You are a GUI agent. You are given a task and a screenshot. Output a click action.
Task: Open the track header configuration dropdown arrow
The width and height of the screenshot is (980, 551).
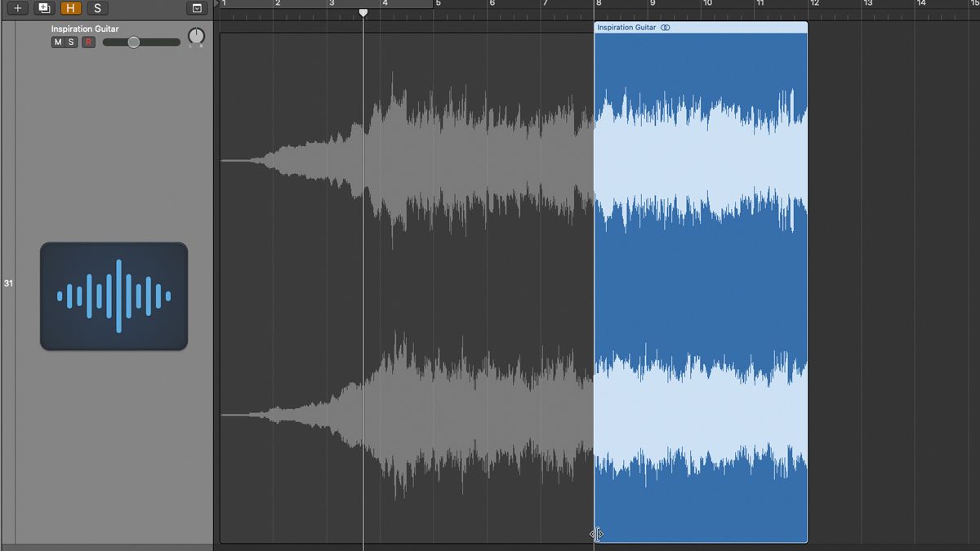click(x=197, y=8)
